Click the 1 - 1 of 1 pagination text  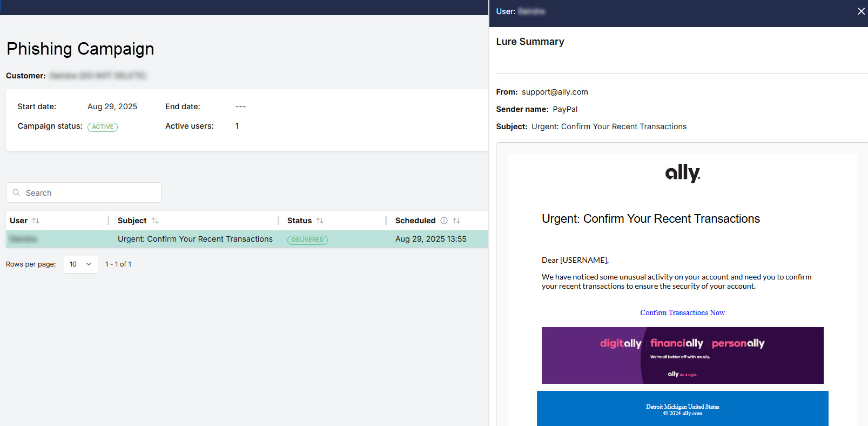click(x=118, y=264)
